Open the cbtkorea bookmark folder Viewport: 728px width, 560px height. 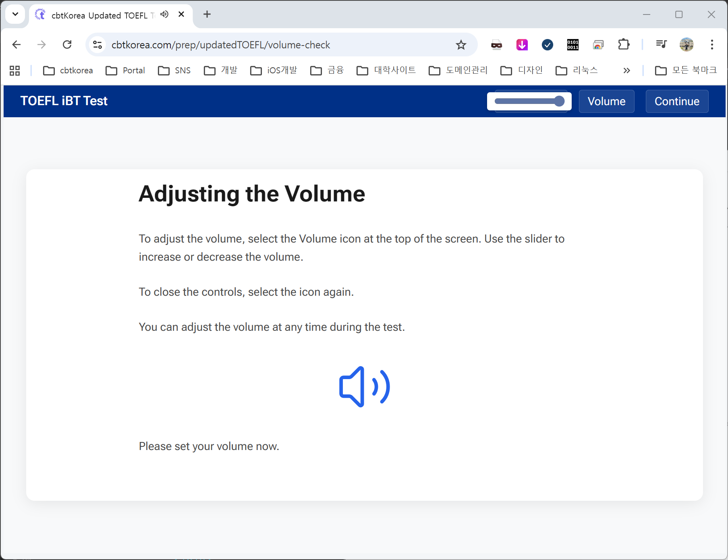(68, 71)
